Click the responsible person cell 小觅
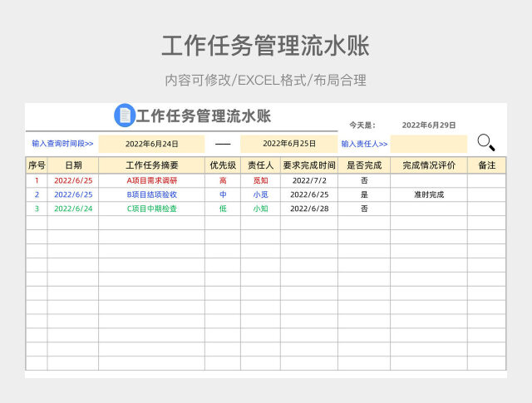 (x=260, y=194)
